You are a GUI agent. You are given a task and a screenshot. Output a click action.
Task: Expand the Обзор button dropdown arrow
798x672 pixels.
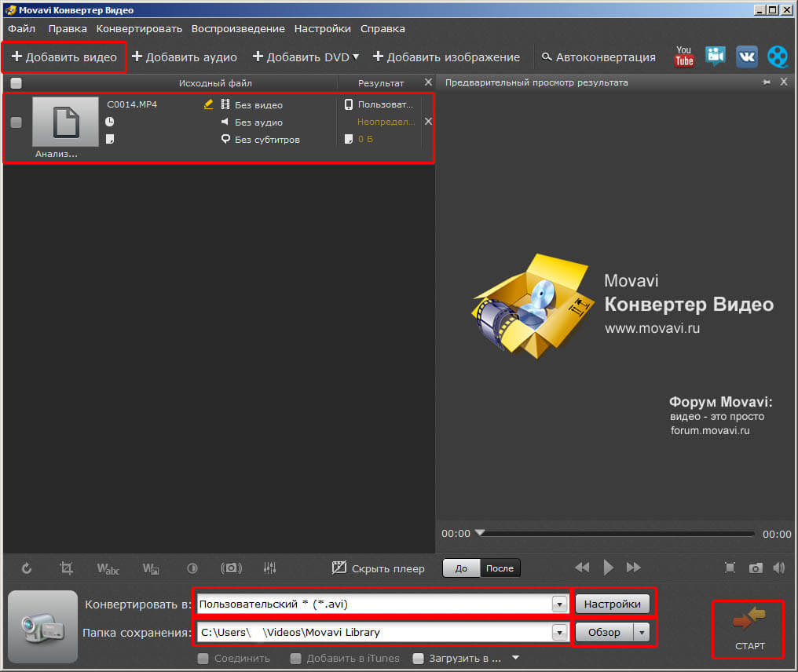(x=642, y=632)
